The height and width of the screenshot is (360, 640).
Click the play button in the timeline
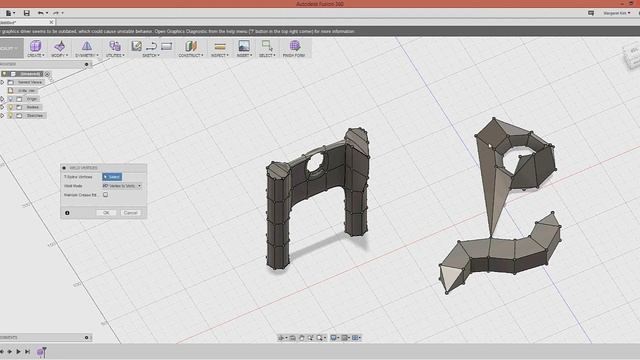(x=18, y=351)
